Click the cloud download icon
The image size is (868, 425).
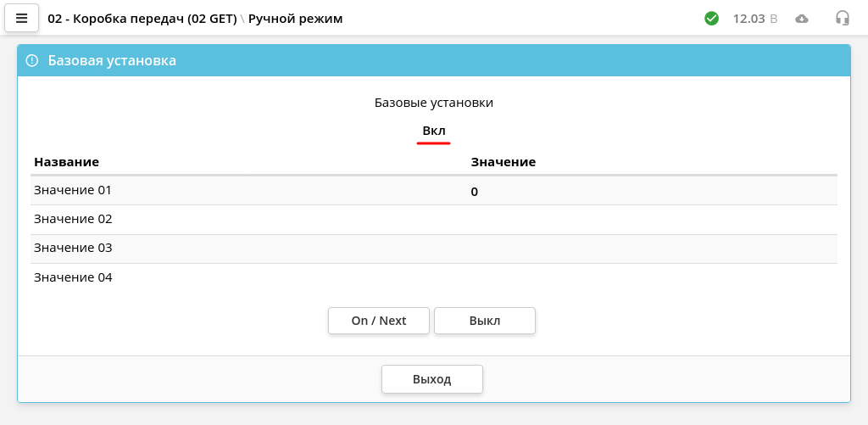coord(802,19)
